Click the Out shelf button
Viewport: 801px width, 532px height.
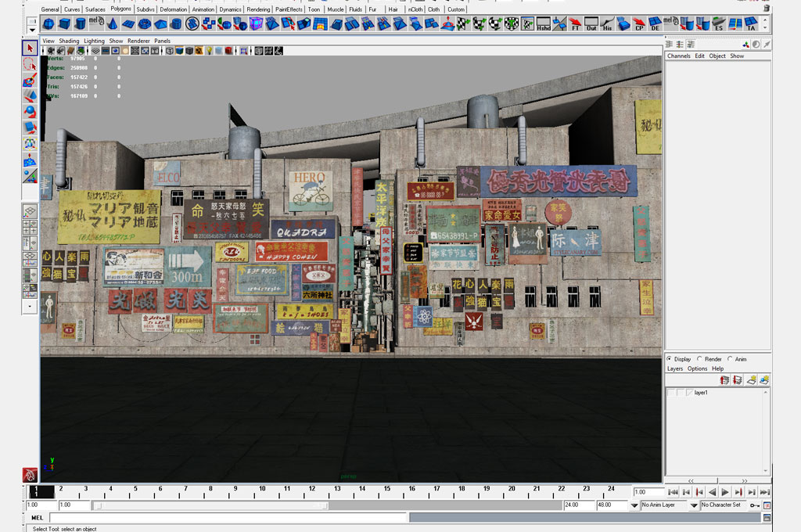pos(591,23)
